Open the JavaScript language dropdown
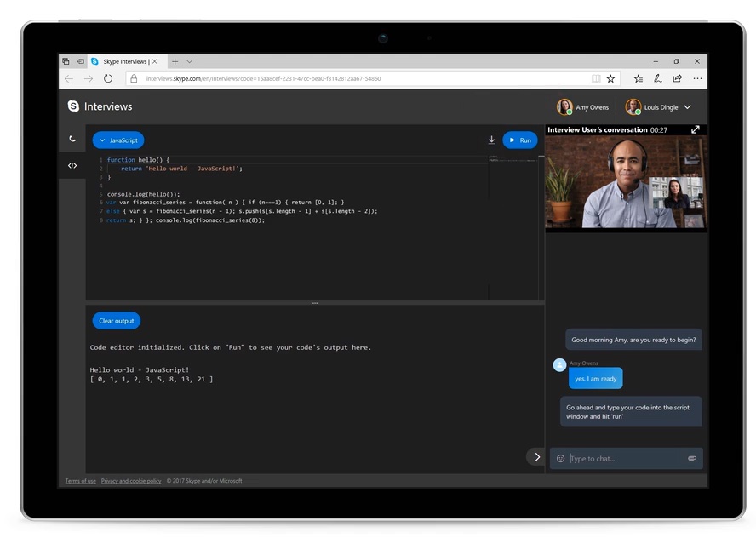 118,140
